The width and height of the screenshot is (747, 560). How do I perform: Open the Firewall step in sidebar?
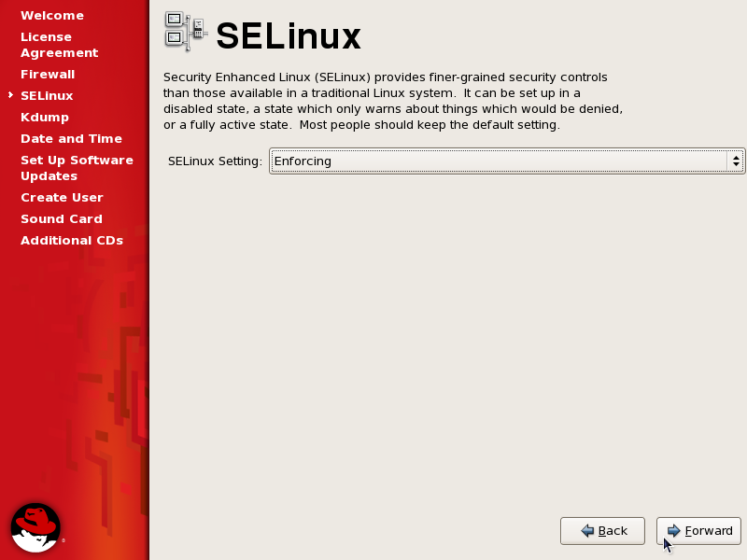tap(48, 75)
